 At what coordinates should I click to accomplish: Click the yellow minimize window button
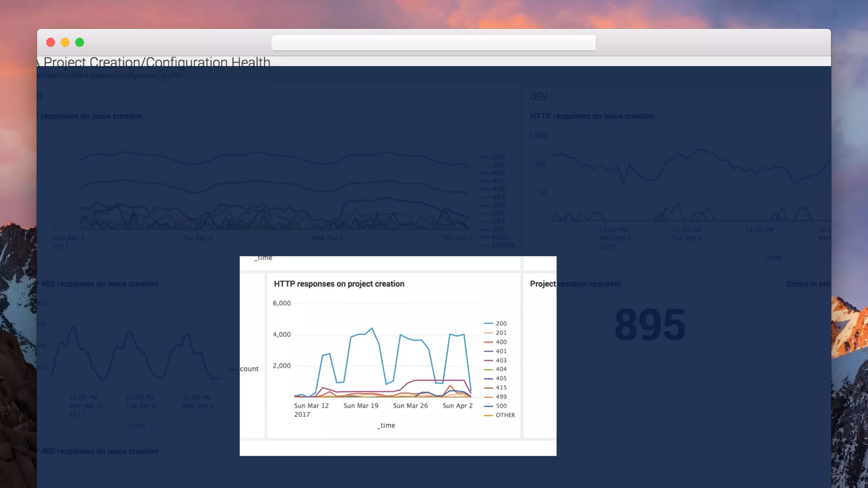click(x=65, y=42)
